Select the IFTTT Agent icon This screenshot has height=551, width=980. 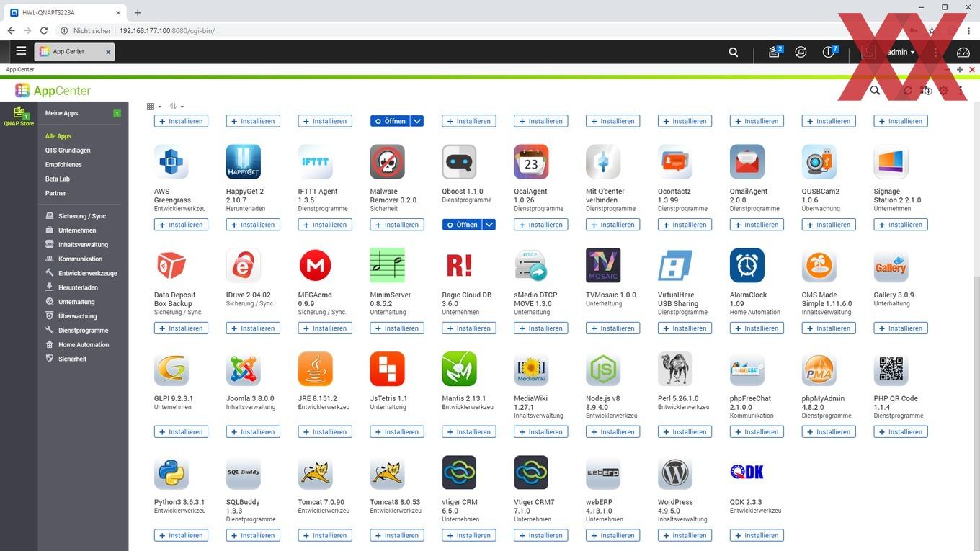(x=316, y=161)
